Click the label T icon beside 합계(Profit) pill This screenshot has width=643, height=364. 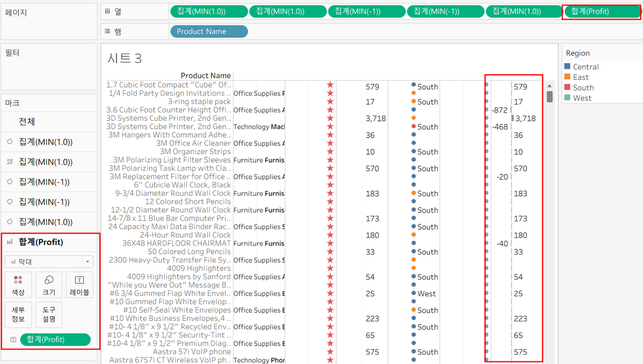coord(13,340)
